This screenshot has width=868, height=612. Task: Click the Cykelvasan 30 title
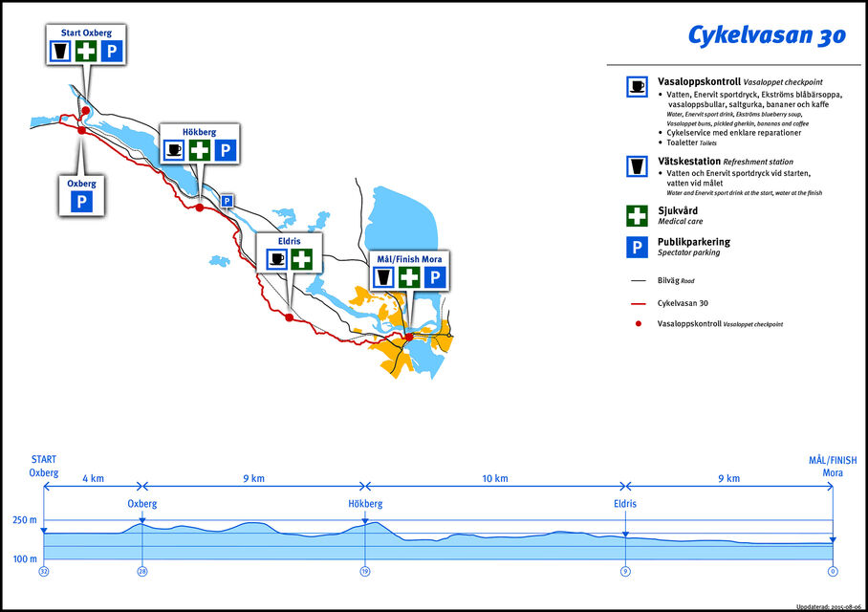pyautogui.click(x=766, y=35)
